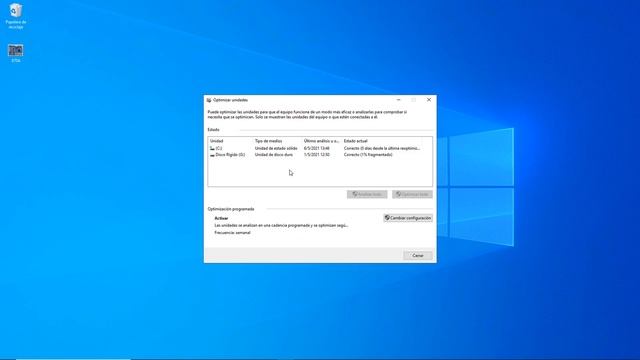Click the Último análisis column header

(x=321, y=141)
